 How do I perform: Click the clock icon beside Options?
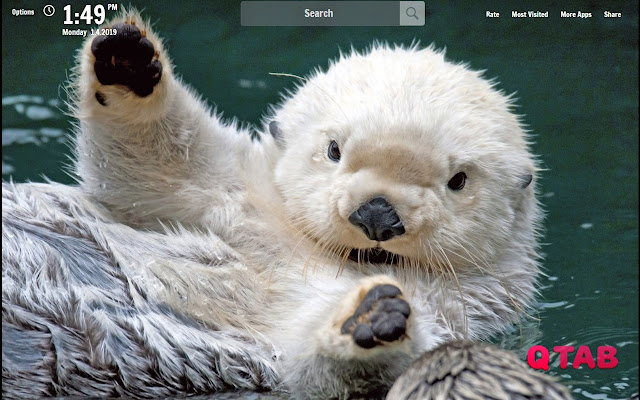click(49, 11)
